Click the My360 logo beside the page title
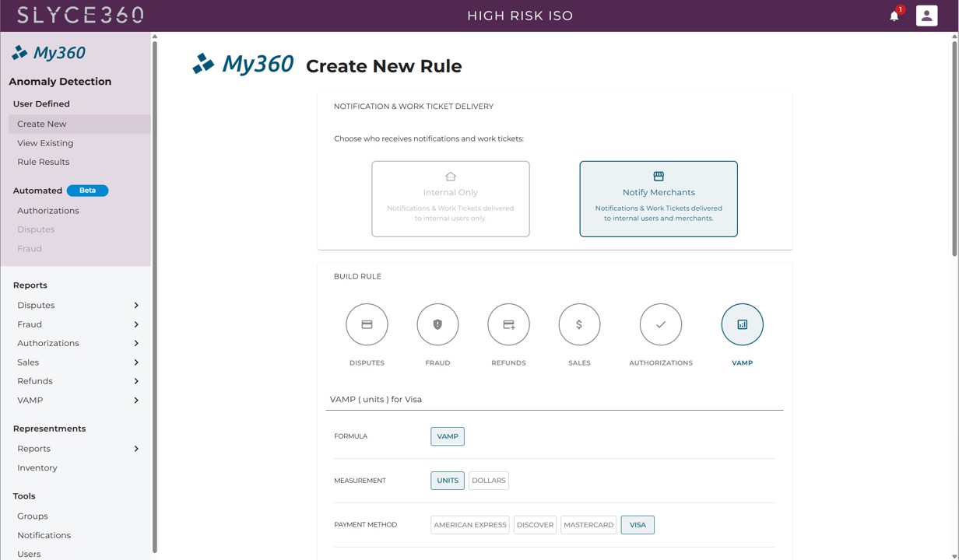 [243, 64]
